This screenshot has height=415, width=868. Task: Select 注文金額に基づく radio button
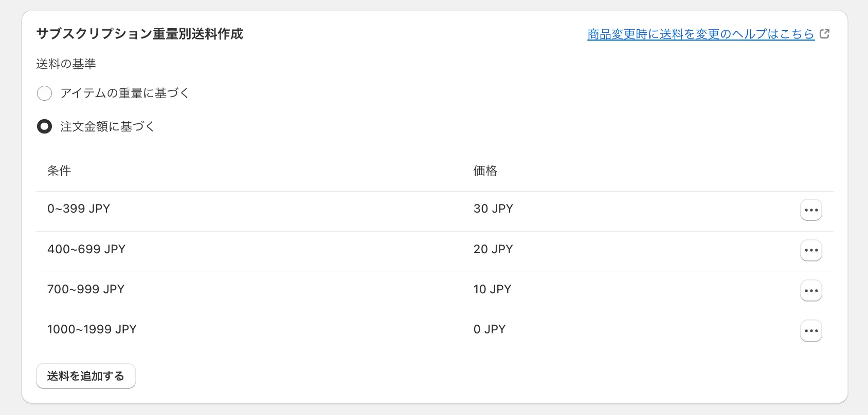[x=45, y=126]
